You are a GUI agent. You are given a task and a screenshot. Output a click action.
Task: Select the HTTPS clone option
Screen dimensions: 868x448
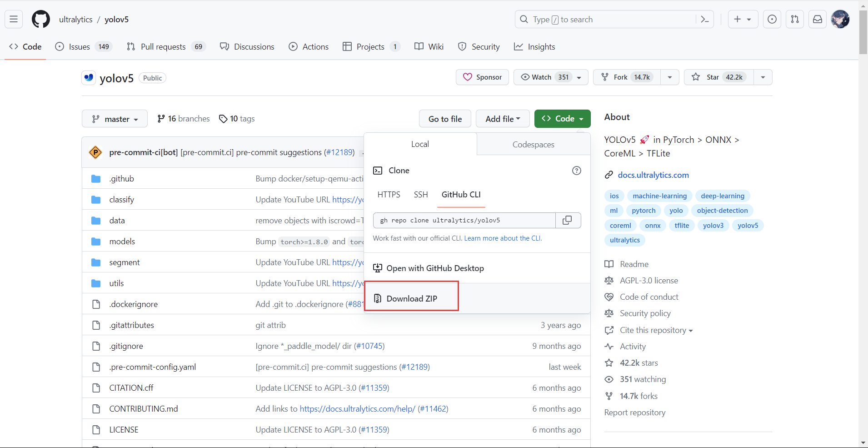(x=389, y=194)
